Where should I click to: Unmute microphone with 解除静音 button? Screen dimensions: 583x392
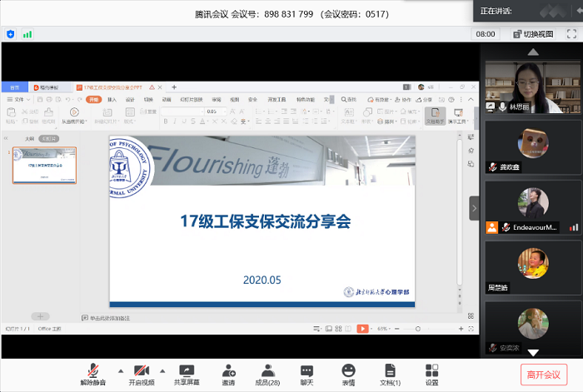click(94, 374)
